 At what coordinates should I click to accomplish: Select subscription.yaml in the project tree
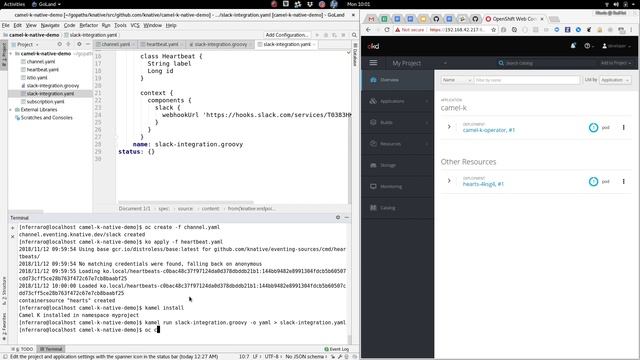[45, 102]
